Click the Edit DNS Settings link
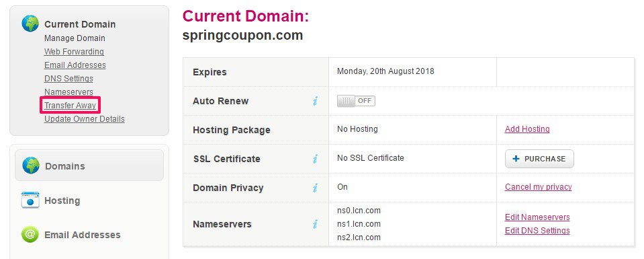Image resolution: width=644 pixels, height=259 pixels. pos(537,231)
